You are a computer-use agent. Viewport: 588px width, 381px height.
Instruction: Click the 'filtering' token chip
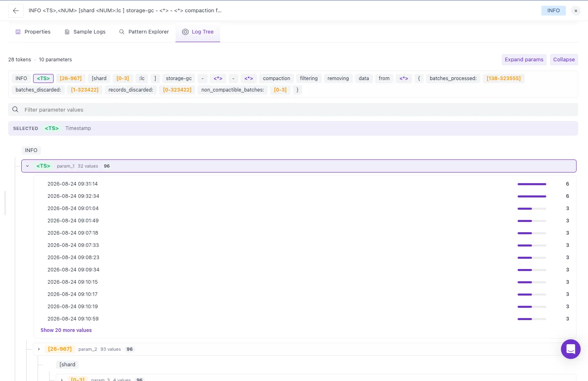(309, 78)
